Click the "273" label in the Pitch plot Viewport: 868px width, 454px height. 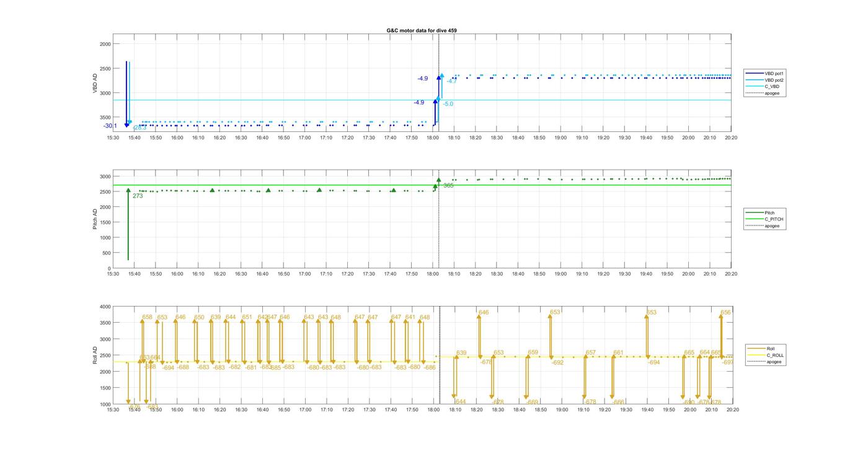(x=138, y=196)
